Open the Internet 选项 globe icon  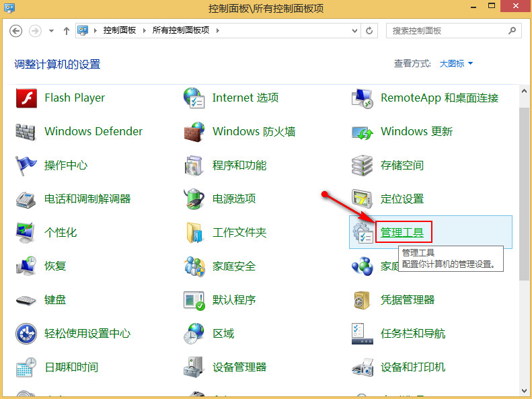194,98
